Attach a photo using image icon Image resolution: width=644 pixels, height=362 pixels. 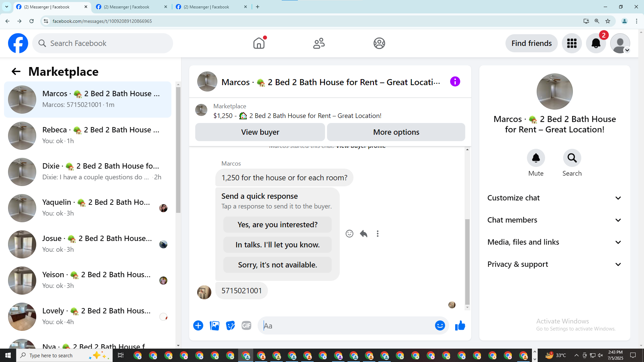click(214, 325)
